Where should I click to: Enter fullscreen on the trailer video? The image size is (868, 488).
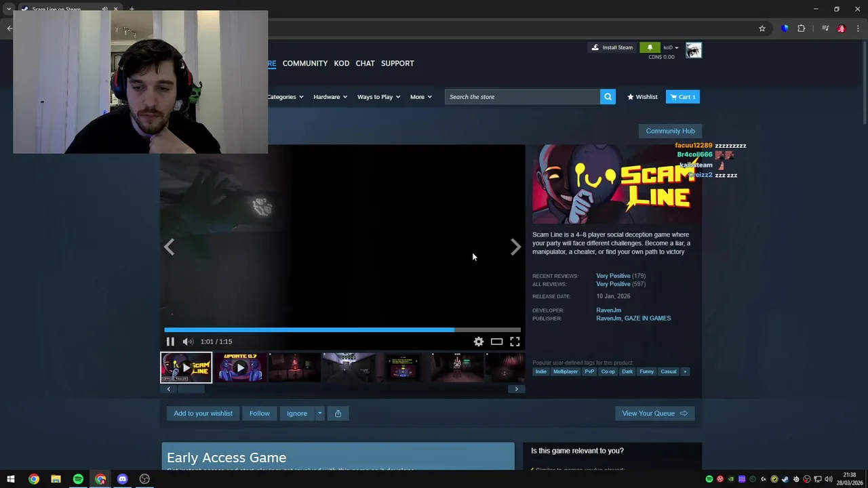tap(515, 342)
